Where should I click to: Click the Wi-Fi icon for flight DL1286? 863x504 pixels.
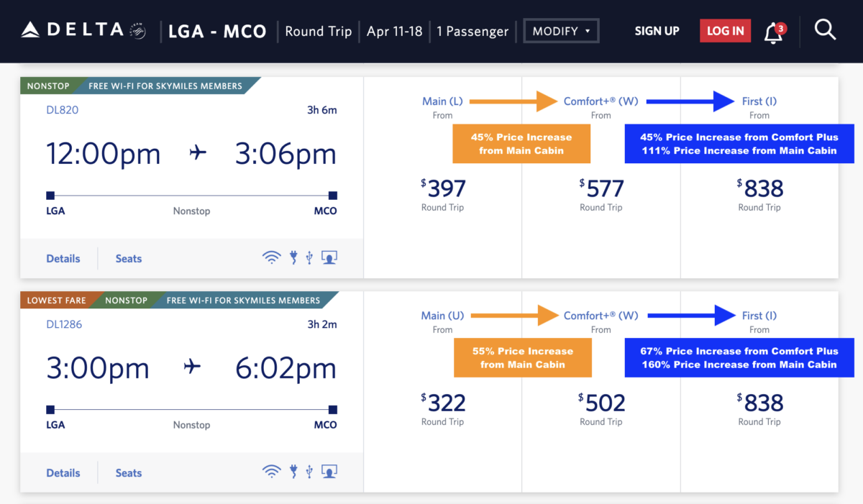pyautogui.click(x=272, y=472)
